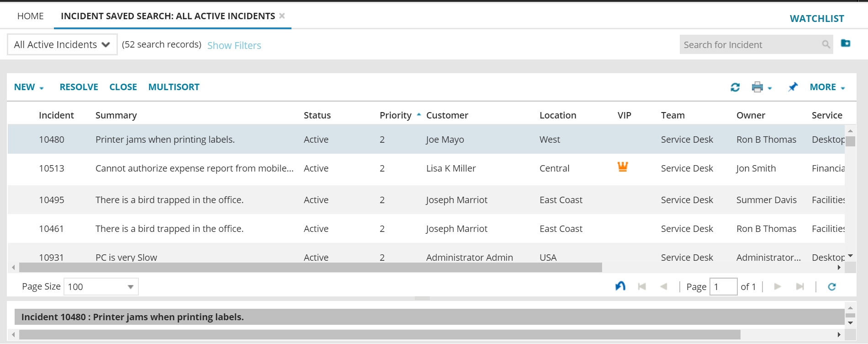Screen dimensions: 868x344
Task: Click the refresh icon in the incident toolbar
Action: coord(735,87)
